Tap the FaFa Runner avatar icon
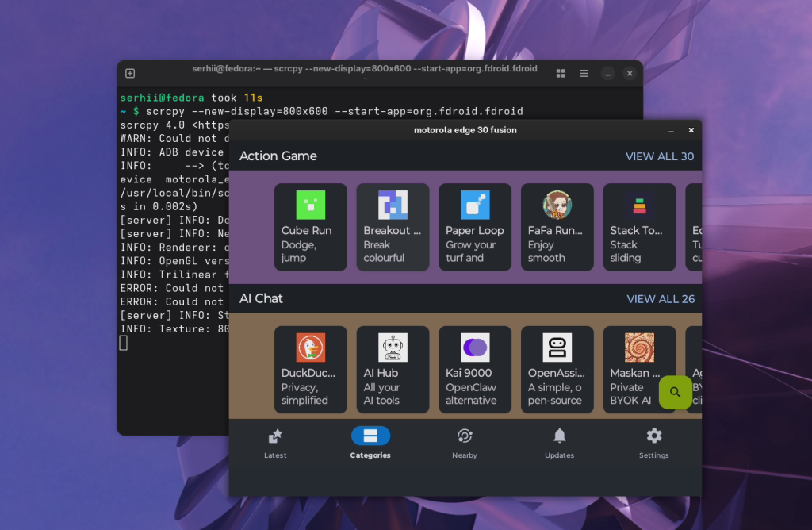Viewport: 812px width, 530px height. (x=557, y=205)
